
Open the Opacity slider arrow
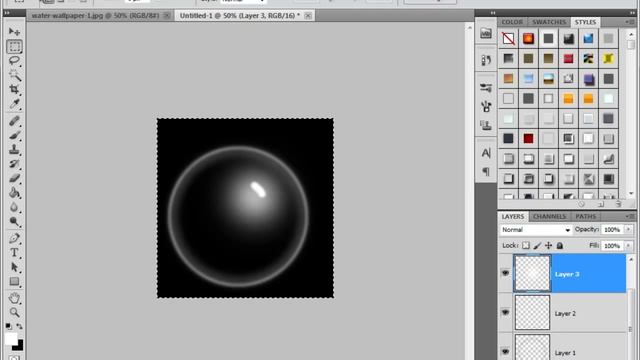[629, 229]
